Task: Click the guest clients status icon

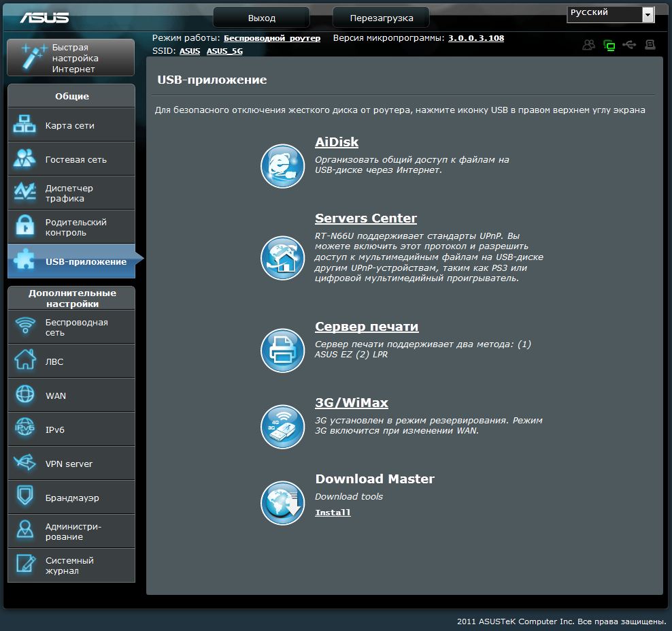Action: [589, 45]
